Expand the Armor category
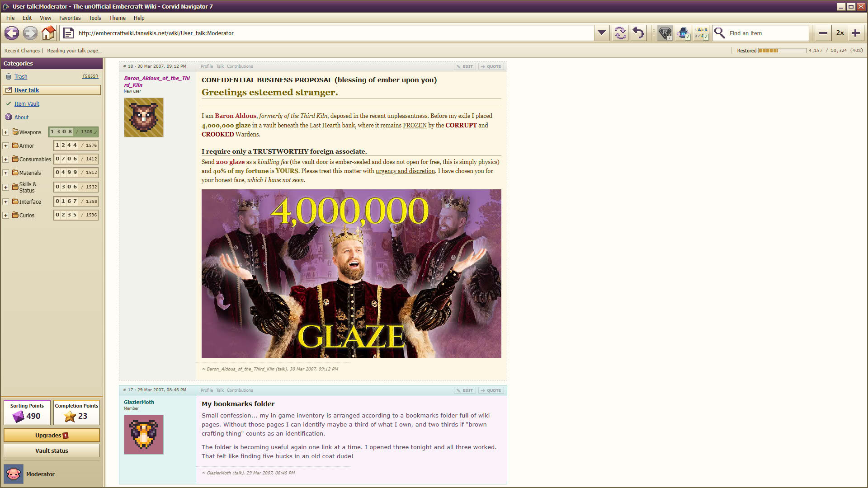This screenshot has height=488, width=868. (6, 146)
